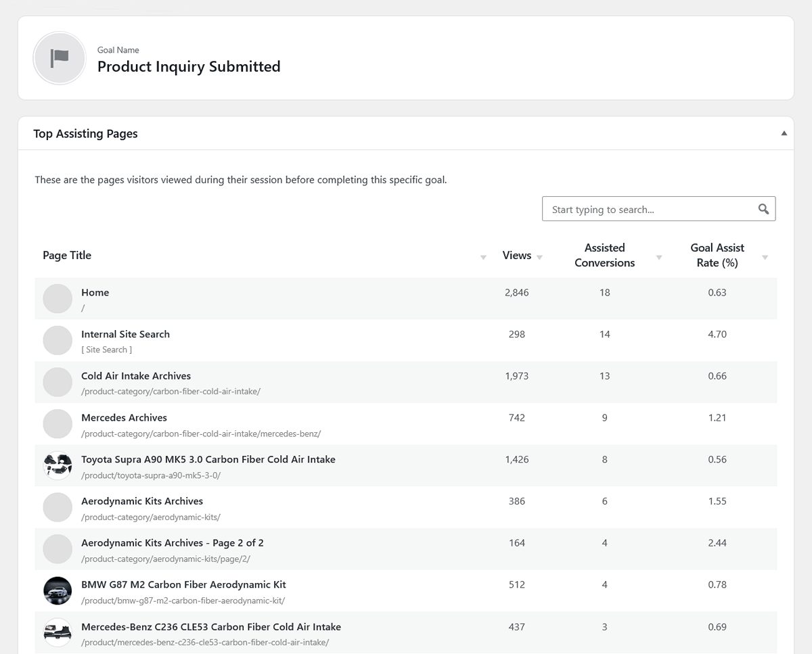Click the Assisted Conversions column header

tap(605, 255)
